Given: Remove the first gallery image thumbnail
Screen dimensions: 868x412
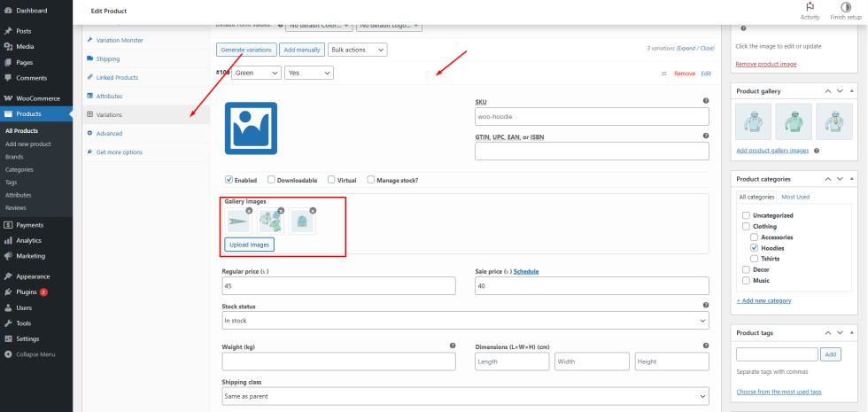Looking at the screenshot, I should click(x=249, y=211).
